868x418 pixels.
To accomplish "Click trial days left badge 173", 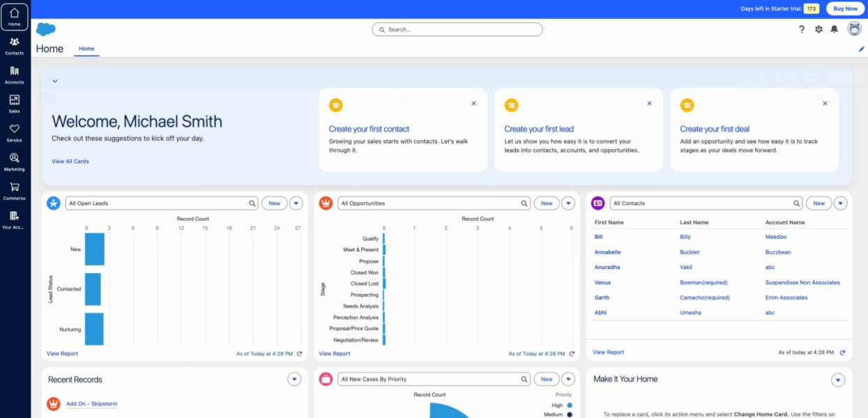I will pos(812,8).
